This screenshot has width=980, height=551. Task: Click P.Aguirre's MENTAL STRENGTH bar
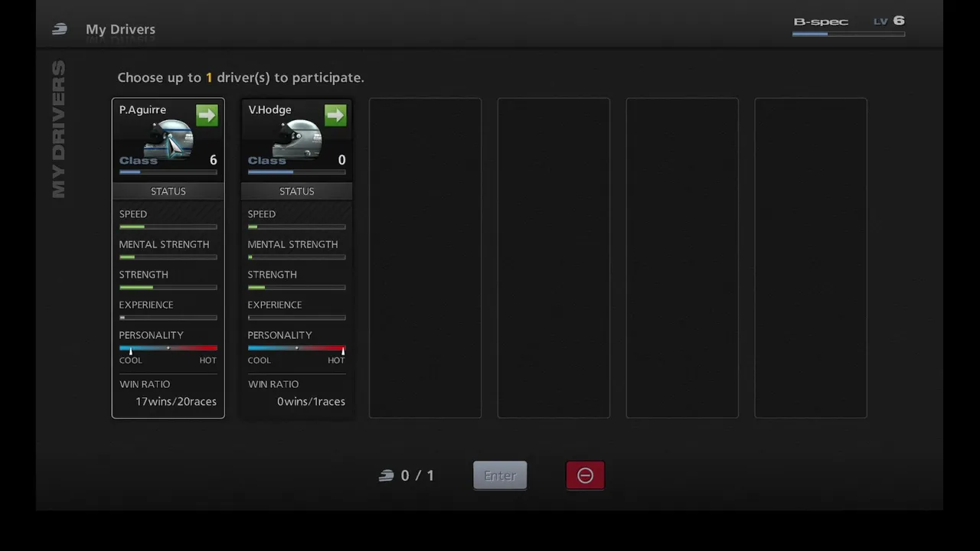(168, 257)
